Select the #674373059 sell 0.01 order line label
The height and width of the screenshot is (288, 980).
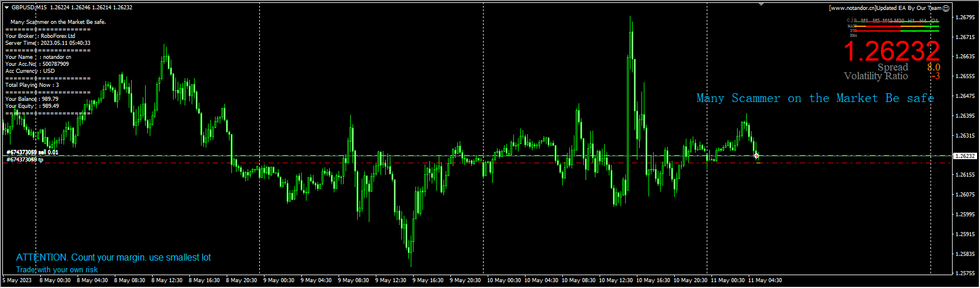(x=33, y=152)
